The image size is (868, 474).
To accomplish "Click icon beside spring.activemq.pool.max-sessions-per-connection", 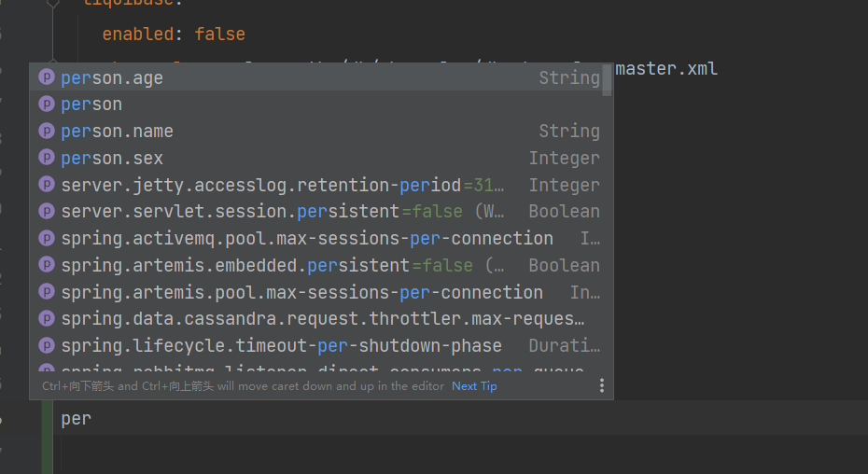I will coord(47,238).
